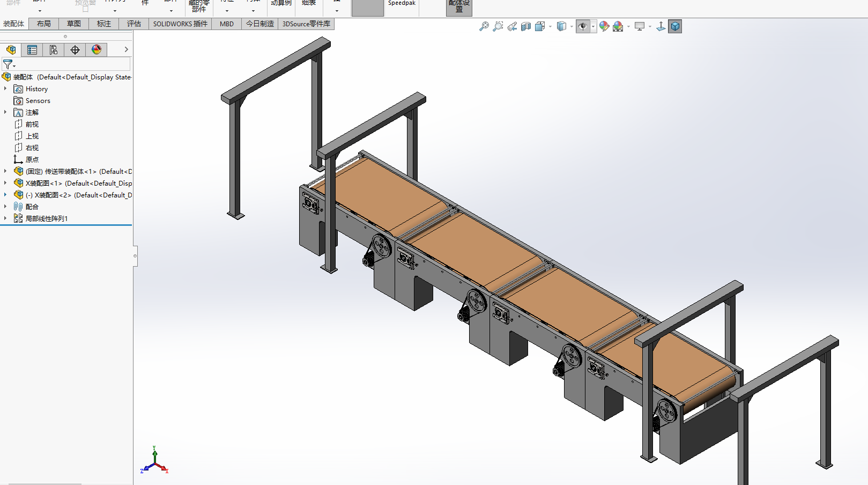
Task: Expand the 注解 annotations node
Action: click(x=5, y=113)
